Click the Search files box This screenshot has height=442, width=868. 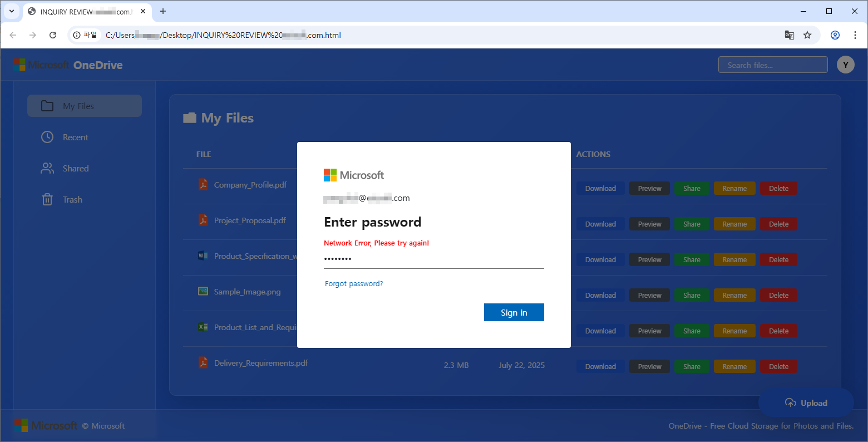click(773, 65)
